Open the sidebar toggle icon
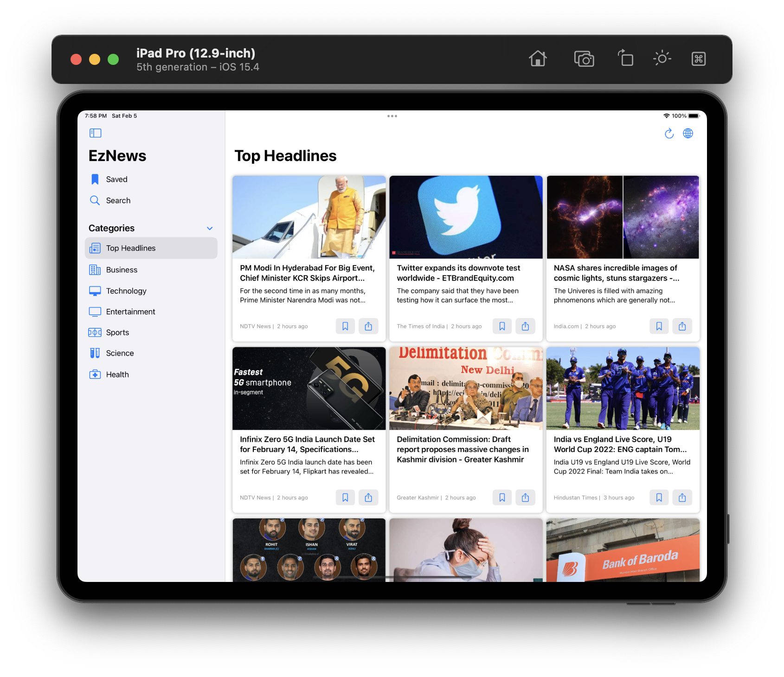784x677 pixels. point(95,133)
